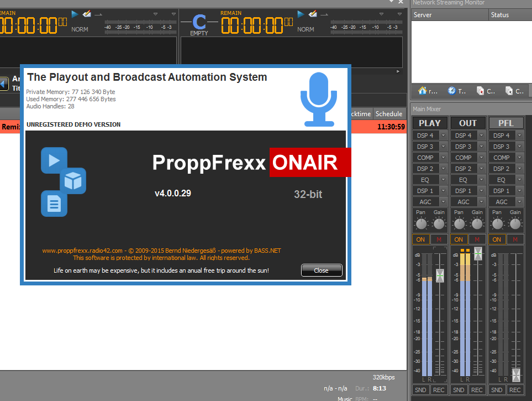Click the 11:30:59 time in playlist row
Screen dimensions: 532x401
(391, 127)
